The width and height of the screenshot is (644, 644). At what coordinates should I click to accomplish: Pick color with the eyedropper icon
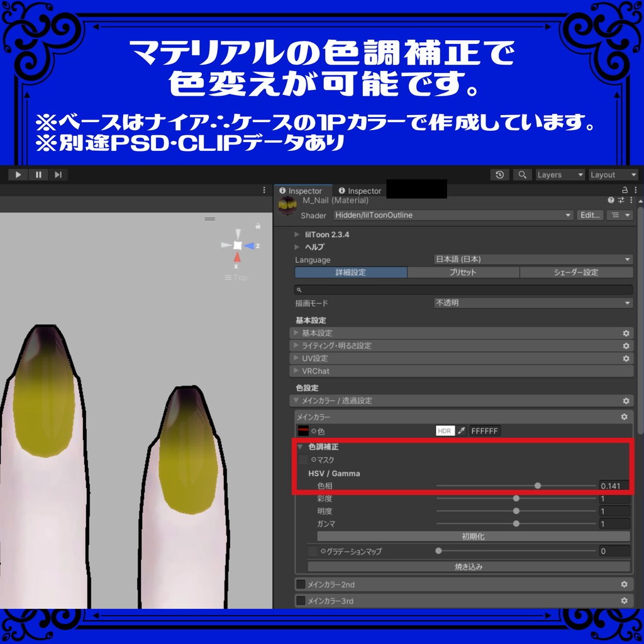point(462,431)
